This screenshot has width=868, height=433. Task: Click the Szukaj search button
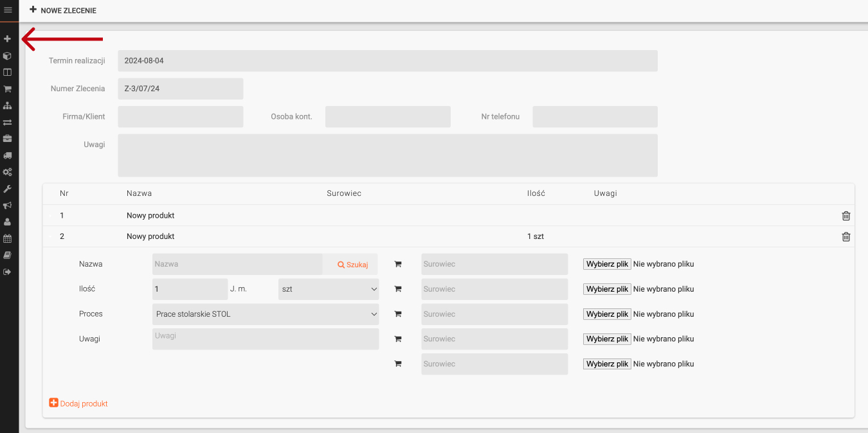point(353,265)
